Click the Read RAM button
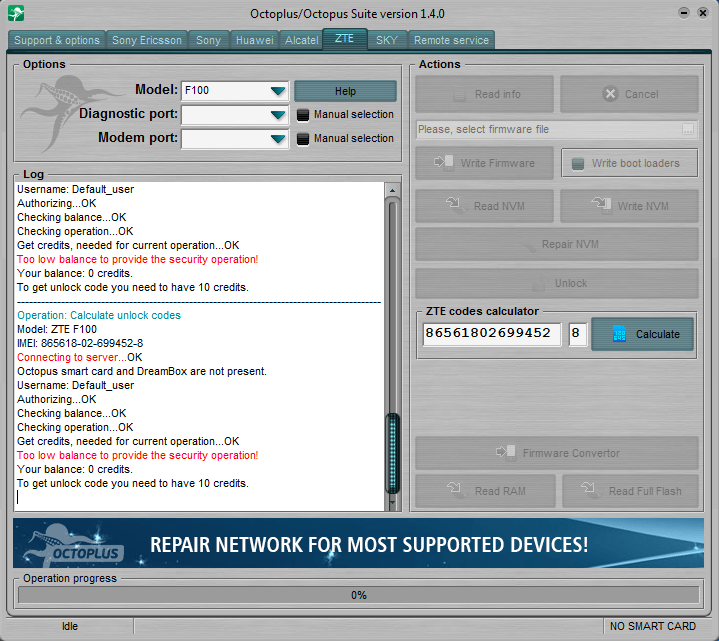This screenshot has width=719, height=641. point(485,491)
